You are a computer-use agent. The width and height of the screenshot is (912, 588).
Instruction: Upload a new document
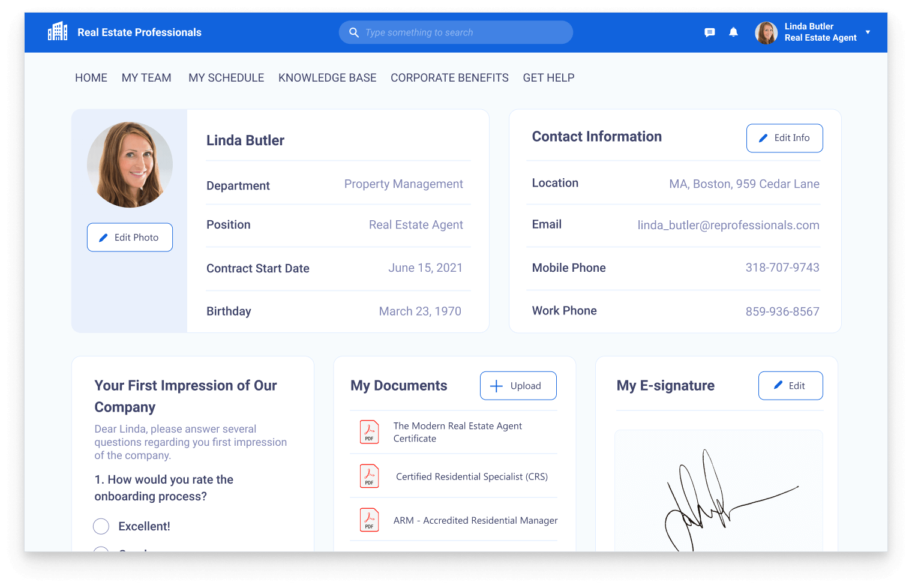[x=518, y=386]
